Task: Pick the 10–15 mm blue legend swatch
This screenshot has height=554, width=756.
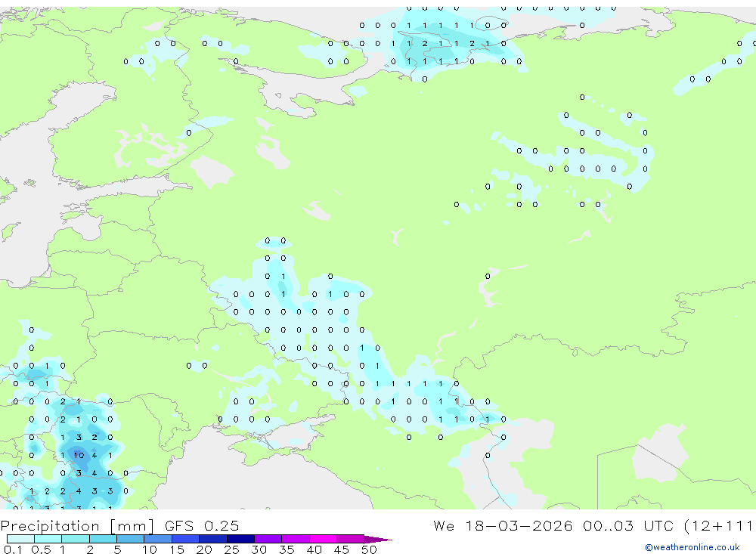Action: [158, 539]
